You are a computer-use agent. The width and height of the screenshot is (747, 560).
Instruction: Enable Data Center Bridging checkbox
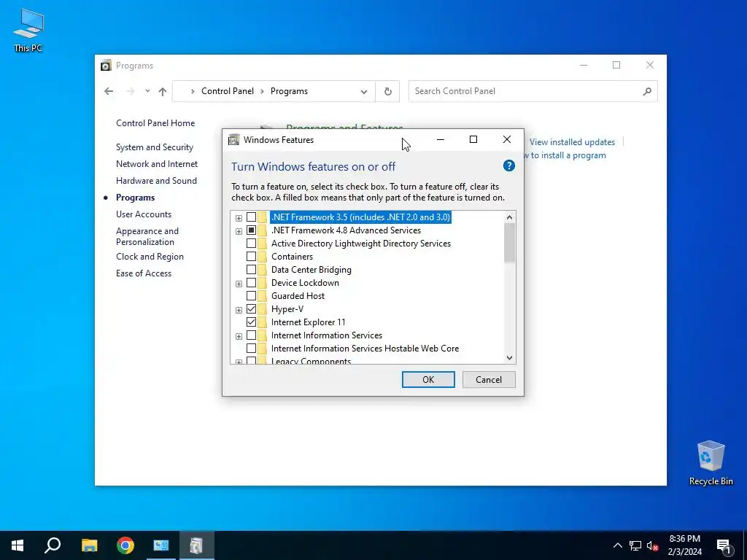(x=251, y=270)
